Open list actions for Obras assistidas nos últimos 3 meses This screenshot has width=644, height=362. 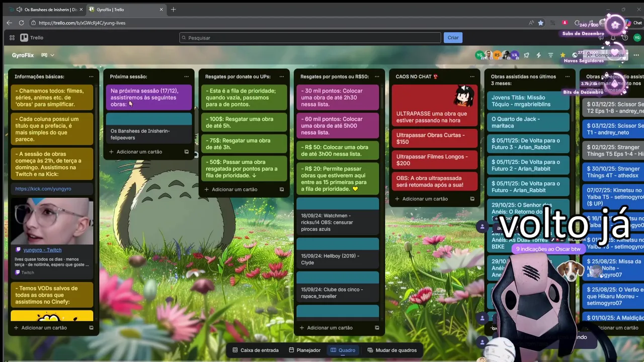click(567, 76)
